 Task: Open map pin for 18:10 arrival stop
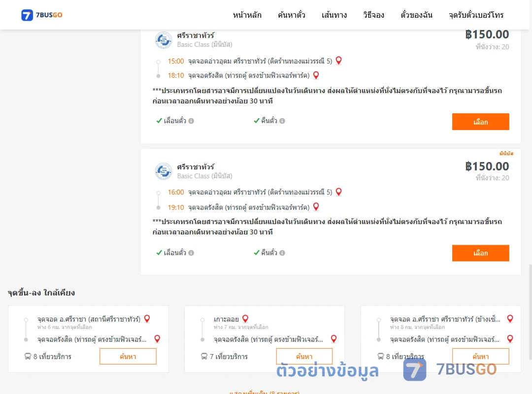[x=316, y=75]
